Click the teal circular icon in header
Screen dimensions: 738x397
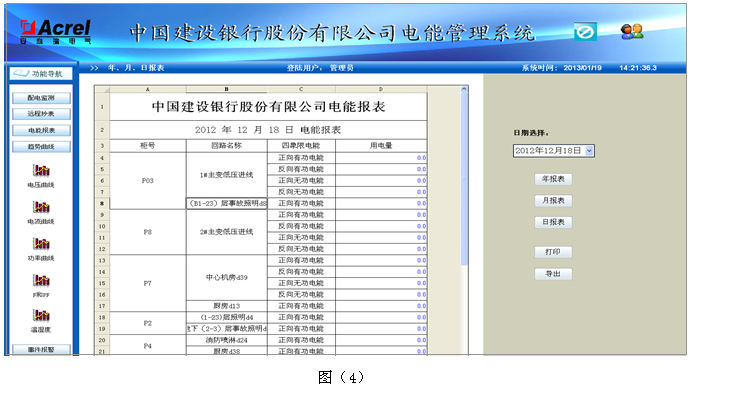click(x=586, y=32)
